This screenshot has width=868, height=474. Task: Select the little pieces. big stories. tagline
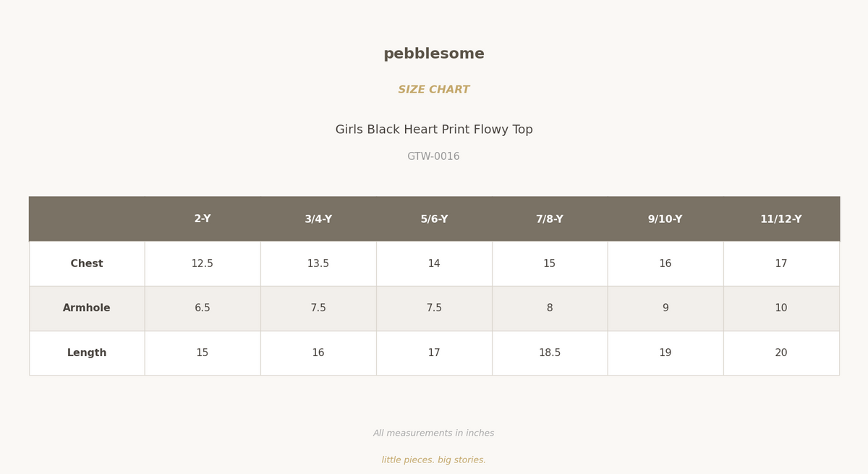pyautogui.click(x=434, y=460)
